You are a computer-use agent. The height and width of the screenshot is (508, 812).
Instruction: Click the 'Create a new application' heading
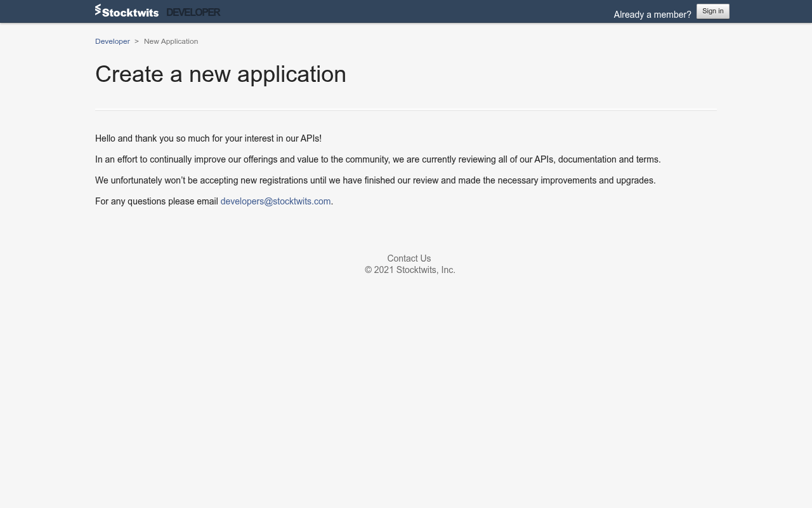(x=221, y=74)
